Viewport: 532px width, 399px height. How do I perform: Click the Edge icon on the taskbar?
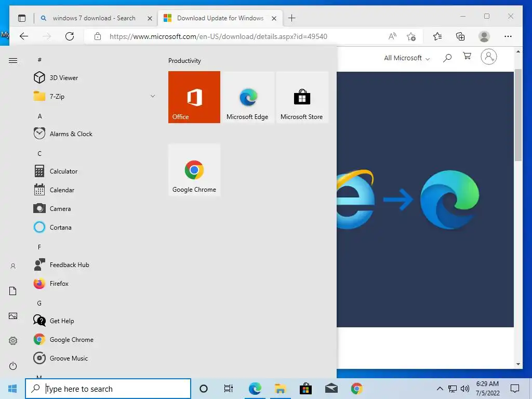[x=255, y=389]
